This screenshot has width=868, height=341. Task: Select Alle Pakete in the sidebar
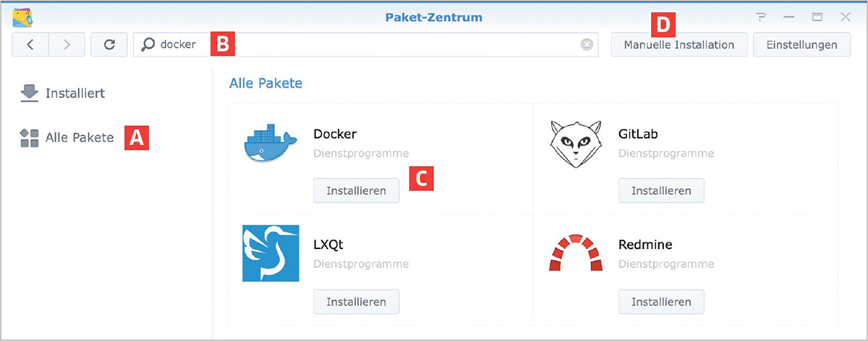pyautogui.click(x=67, y=138)
